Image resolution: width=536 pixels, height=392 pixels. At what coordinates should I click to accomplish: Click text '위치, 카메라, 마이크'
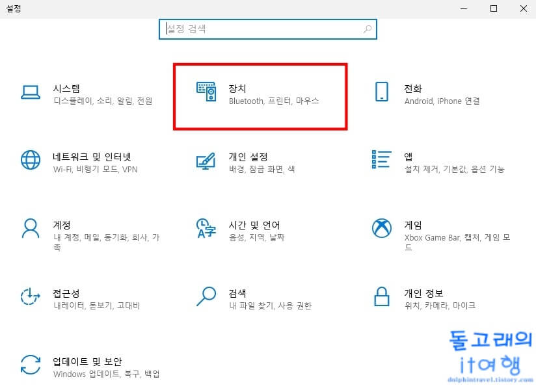440,306
